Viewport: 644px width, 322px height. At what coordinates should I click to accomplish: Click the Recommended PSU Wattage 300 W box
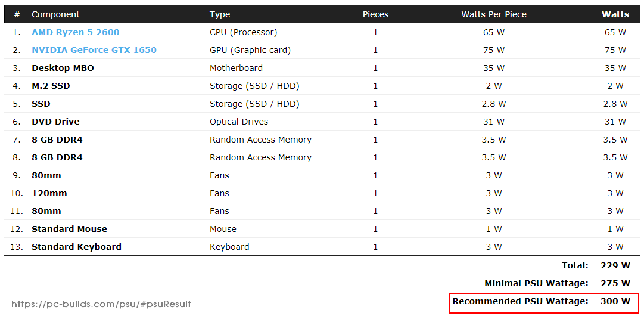click(x=544, y=303)
